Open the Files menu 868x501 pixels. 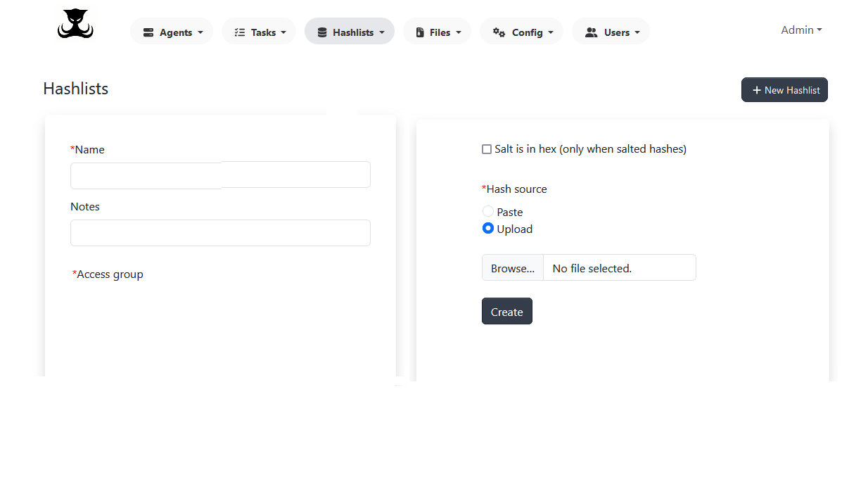coord(437,31)
